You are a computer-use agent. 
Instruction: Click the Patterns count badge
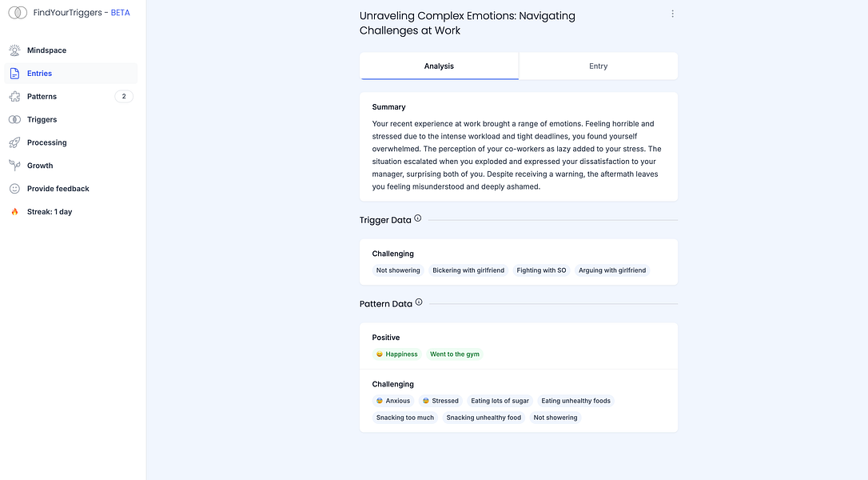pyautogui.click(x=124, y=97)
